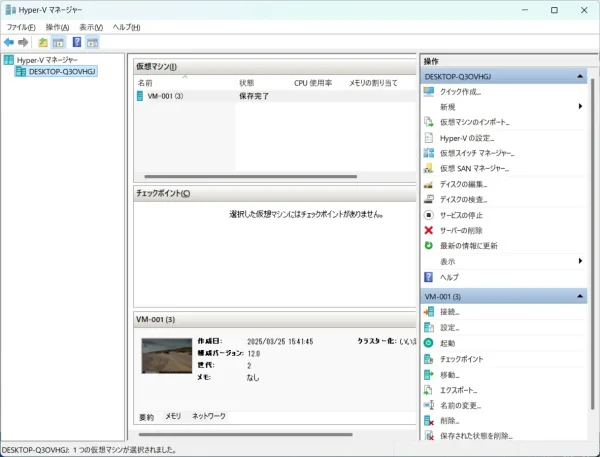Expand the 新規 submenu arrow
Image resolution: width=600 pixels, height=457 pixels.
[580, 106]
